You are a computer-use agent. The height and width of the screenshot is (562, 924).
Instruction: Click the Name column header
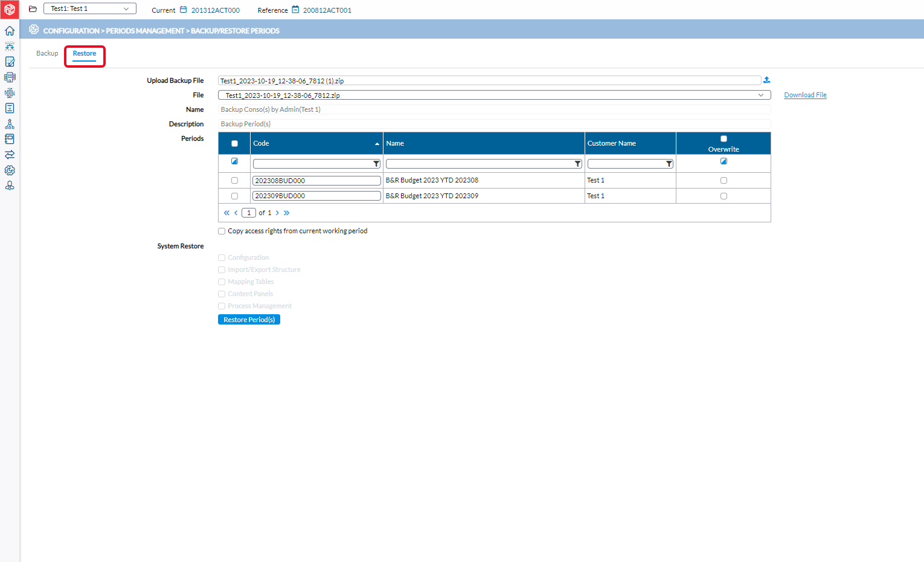484,143
